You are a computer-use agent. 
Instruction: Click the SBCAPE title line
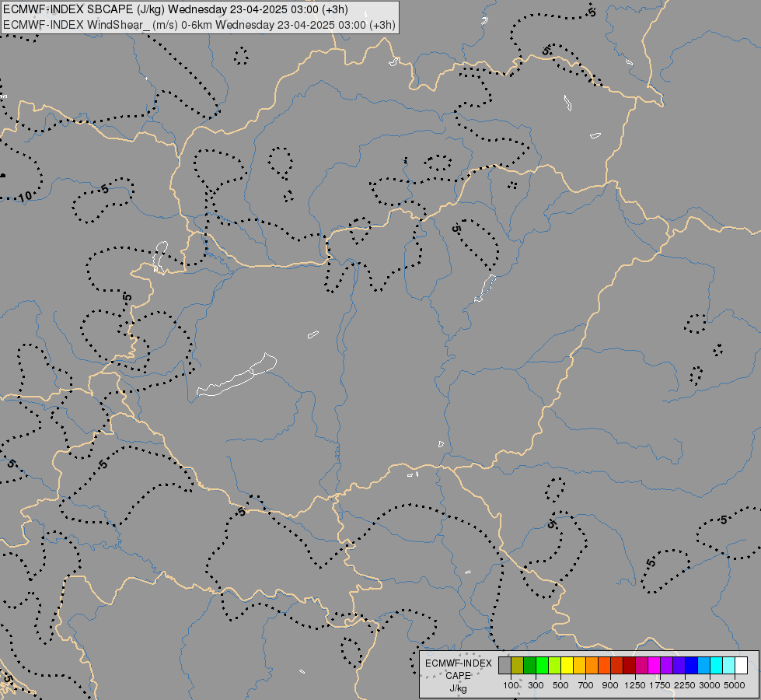click(176, 9)
